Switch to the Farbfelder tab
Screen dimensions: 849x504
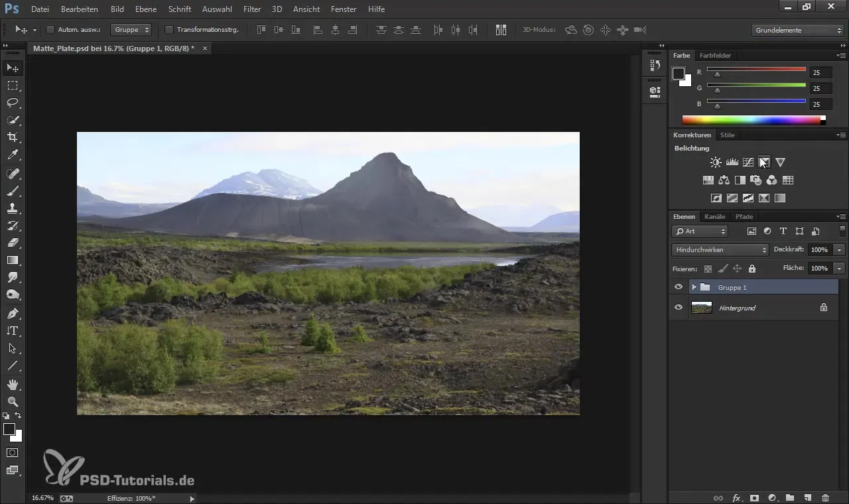coord(715,55)
